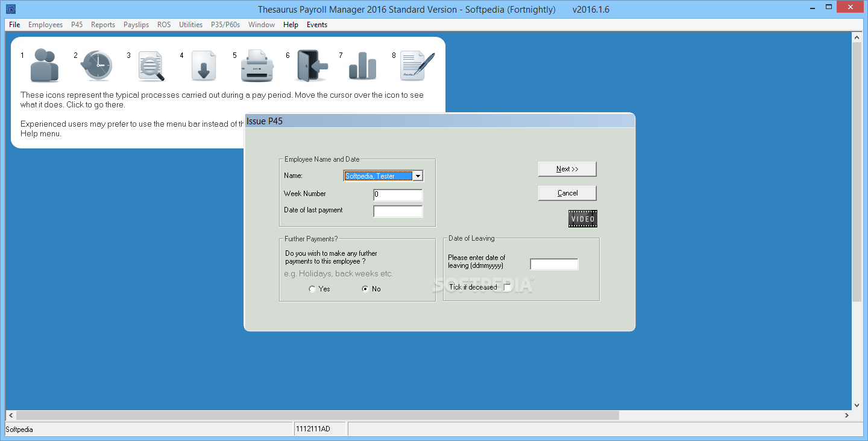Open the Payslips menu

[x=136, y=25]
